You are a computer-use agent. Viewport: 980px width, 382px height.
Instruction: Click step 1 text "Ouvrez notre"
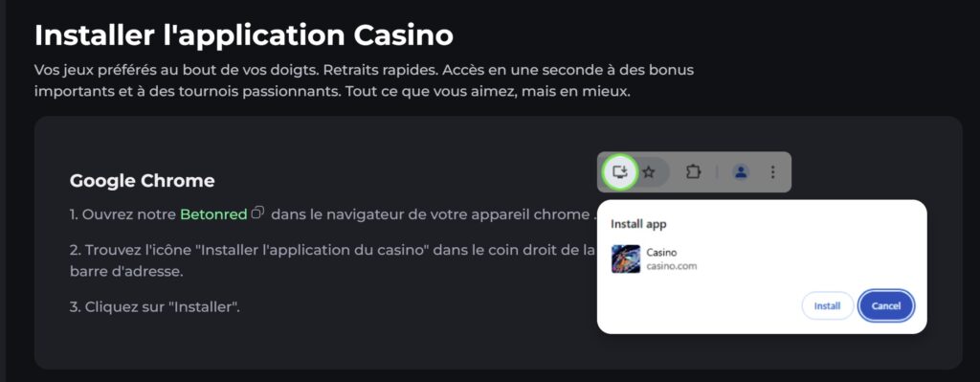130,214
